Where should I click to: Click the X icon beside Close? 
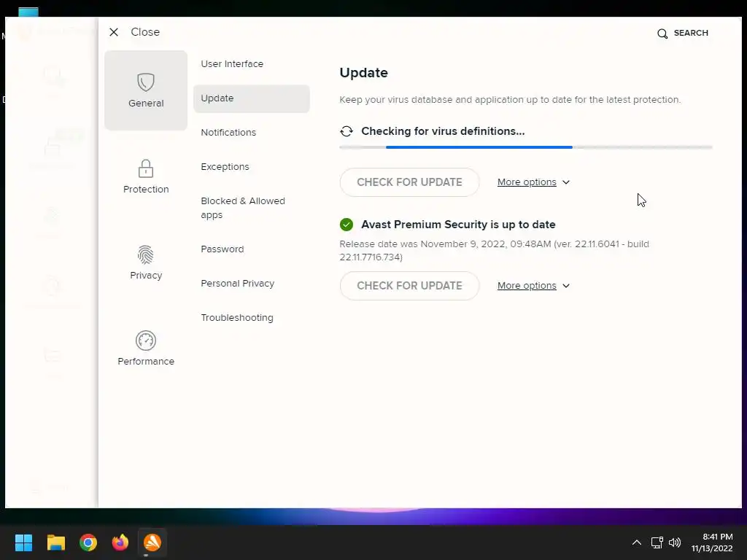114,32
